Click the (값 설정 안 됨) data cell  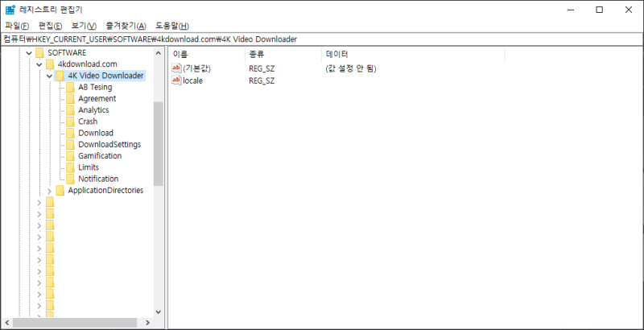tap(351, 68)
